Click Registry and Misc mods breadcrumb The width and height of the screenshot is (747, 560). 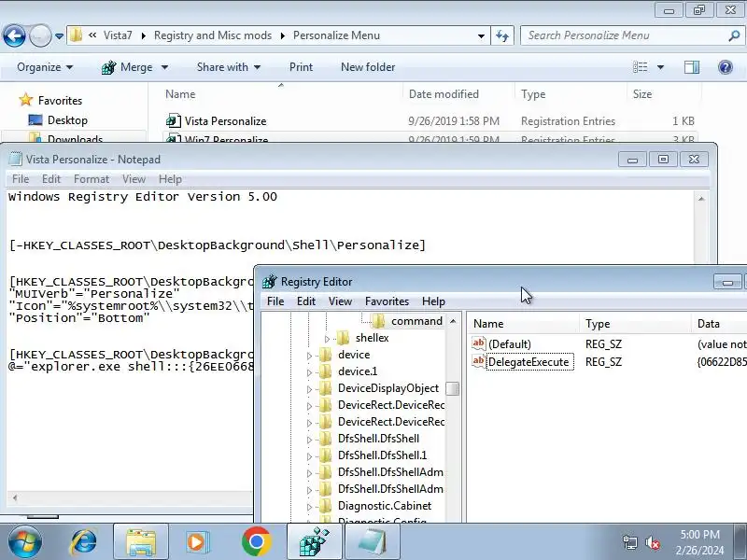coord(213,35)
